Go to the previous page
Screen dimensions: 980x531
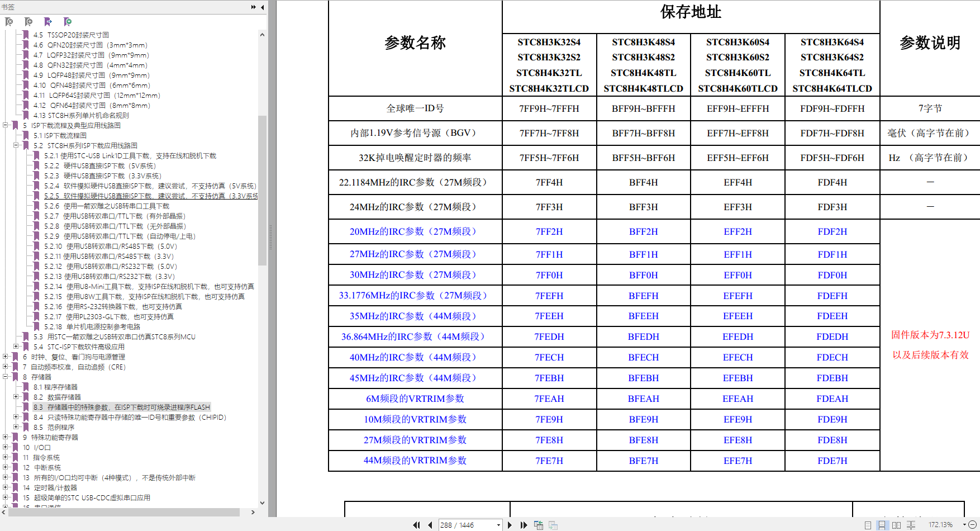[430, 525]
